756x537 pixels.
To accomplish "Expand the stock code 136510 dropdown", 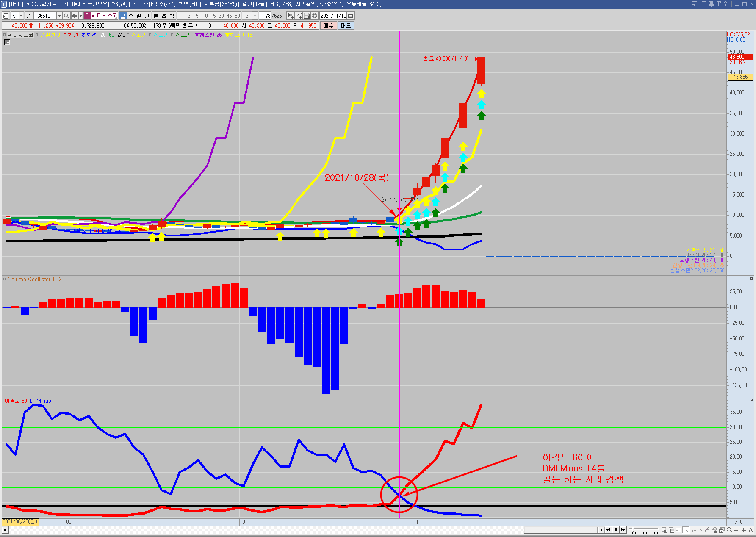I will click(x=59, y=16).
